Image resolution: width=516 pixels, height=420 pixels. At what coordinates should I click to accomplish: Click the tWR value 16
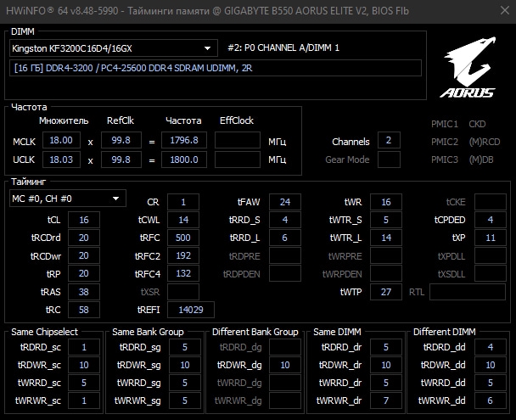coord(386,202)
